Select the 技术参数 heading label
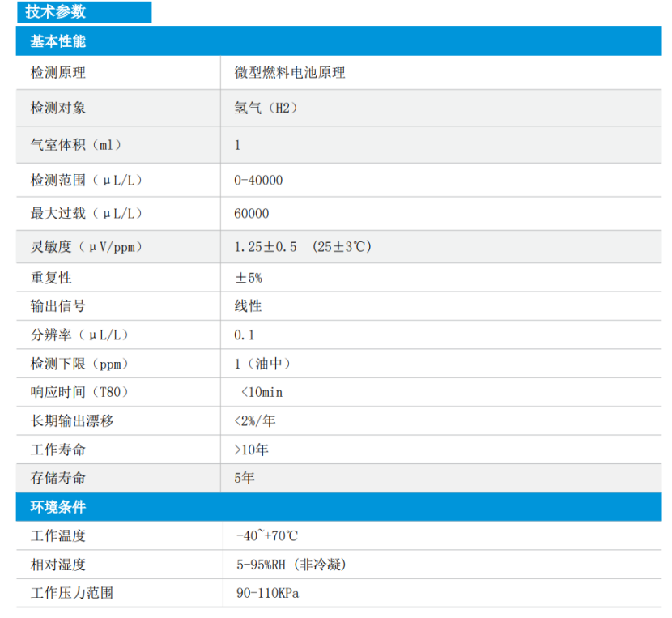The height and width of the screenshot is (618, 672). [x=56, y=11]
